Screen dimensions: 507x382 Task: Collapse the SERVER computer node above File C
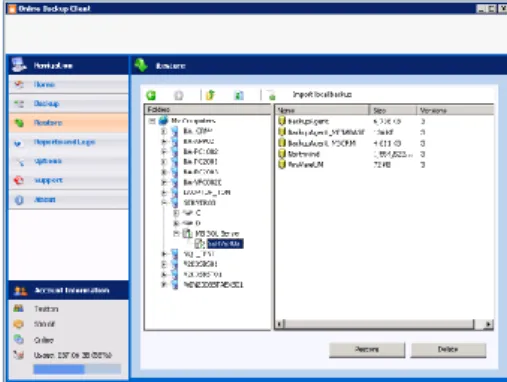[x=164, y=202]
